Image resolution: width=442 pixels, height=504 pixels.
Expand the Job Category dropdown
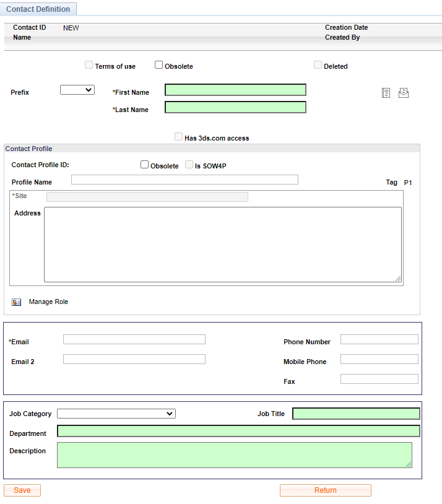(x=116, y=414)
